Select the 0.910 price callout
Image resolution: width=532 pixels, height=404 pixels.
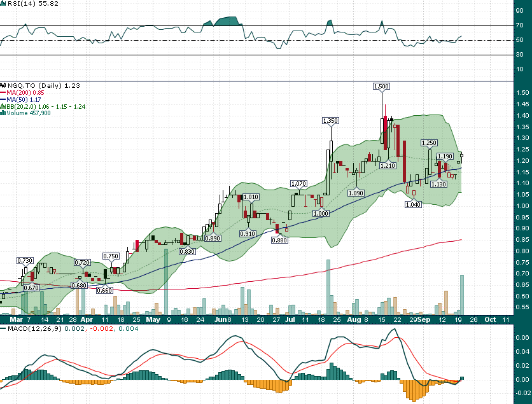[248, 233]
